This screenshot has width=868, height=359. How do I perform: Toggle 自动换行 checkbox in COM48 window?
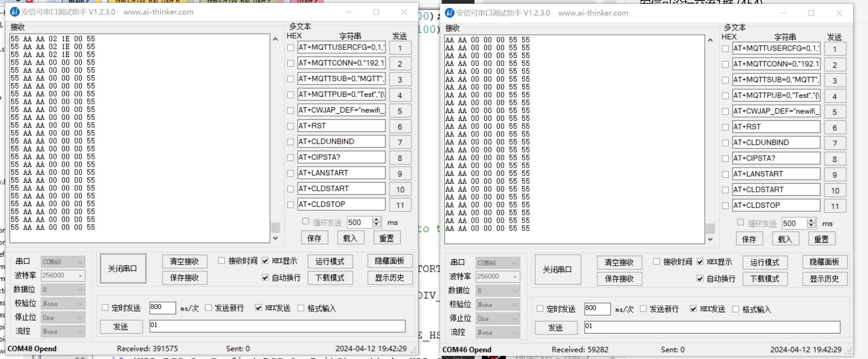pos(265,278)
